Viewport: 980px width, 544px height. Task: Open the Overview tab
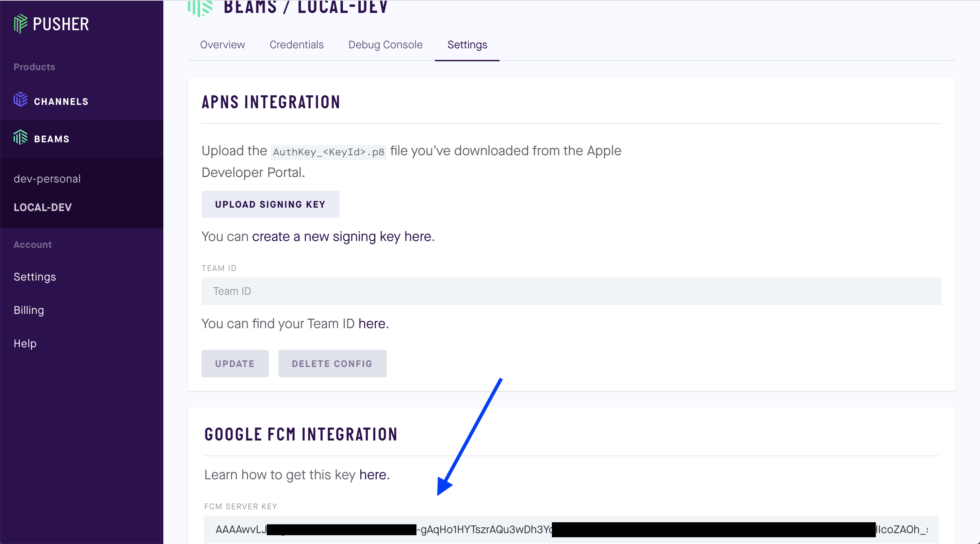(x=222, y=45)
